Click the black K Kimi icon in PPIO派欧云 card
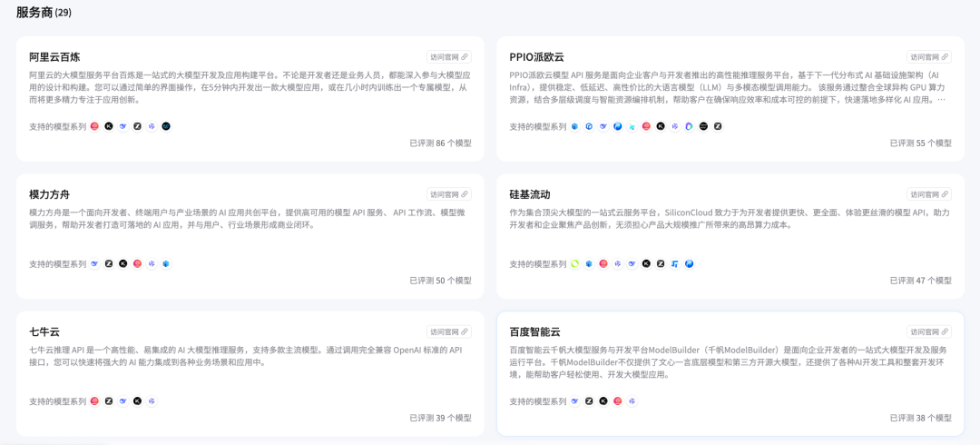The width and height of the screenshot is (980, 445). point(661,126)
